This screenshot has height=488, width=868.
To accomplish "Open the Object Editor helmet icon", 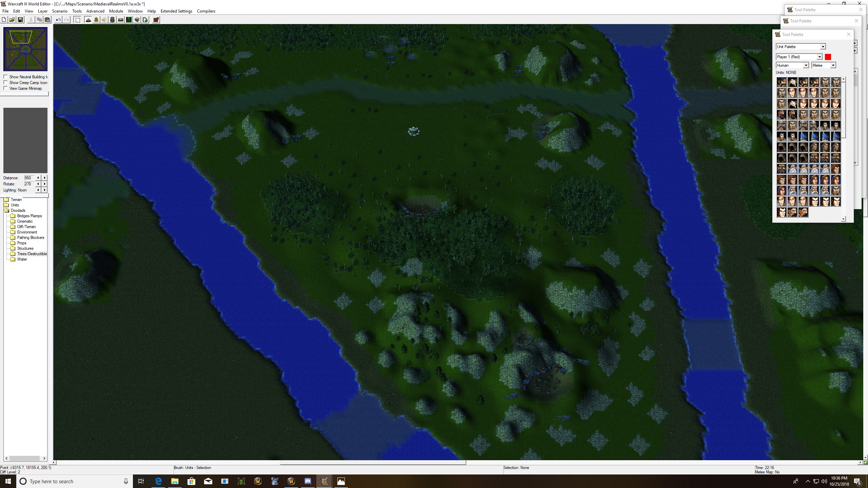I will (113, 20).
